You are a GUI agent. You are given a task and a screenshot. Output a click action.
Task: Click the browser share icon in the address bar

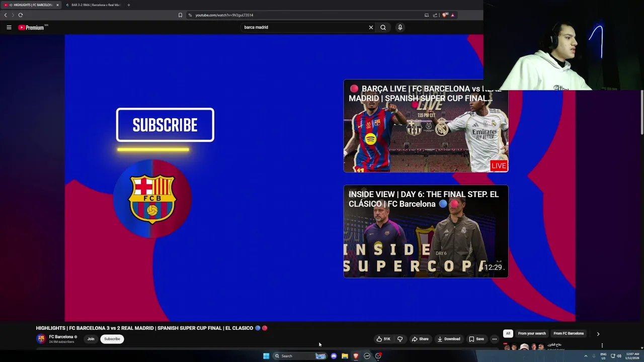[x=435, y=15]
